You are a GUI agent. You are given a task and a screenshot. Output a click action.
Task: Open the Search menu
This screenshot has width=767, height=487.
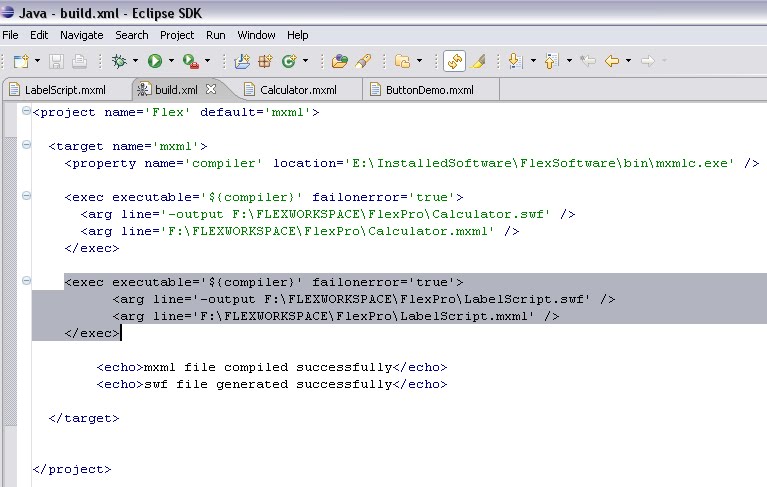click(132, 35)
